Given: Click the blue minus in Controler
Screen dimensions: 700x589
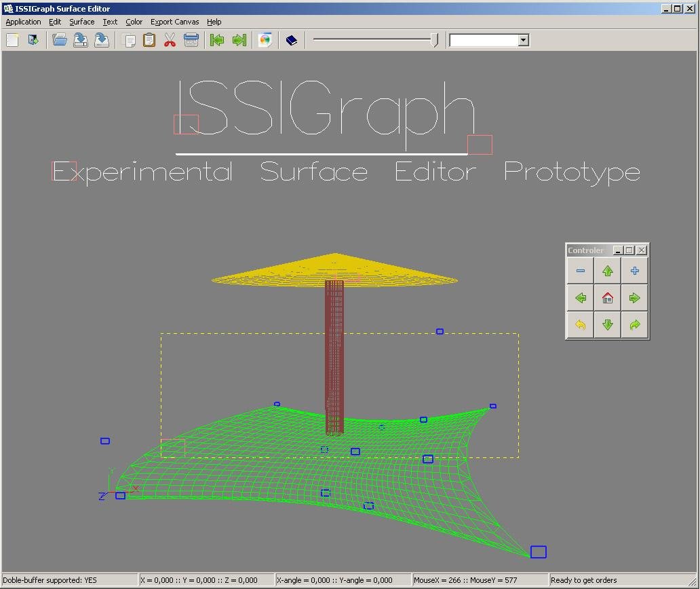Looking at the screenshot, I should point(581,271).
